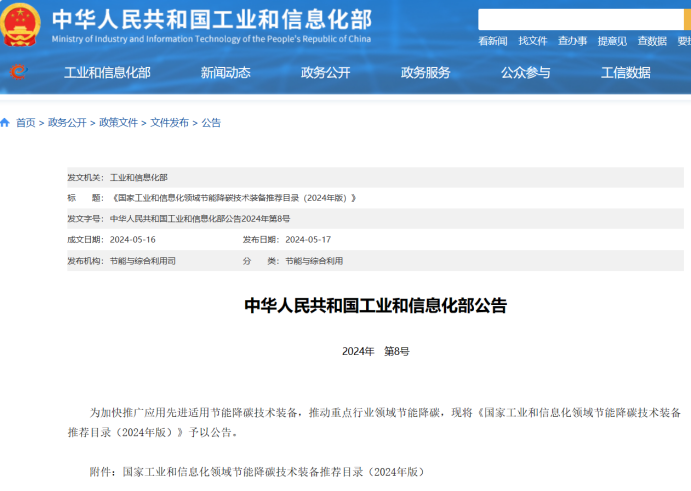Click the 查数据 quick link
Image resolution: width=691 pixels, height=491 pixels.
[652, 41]
